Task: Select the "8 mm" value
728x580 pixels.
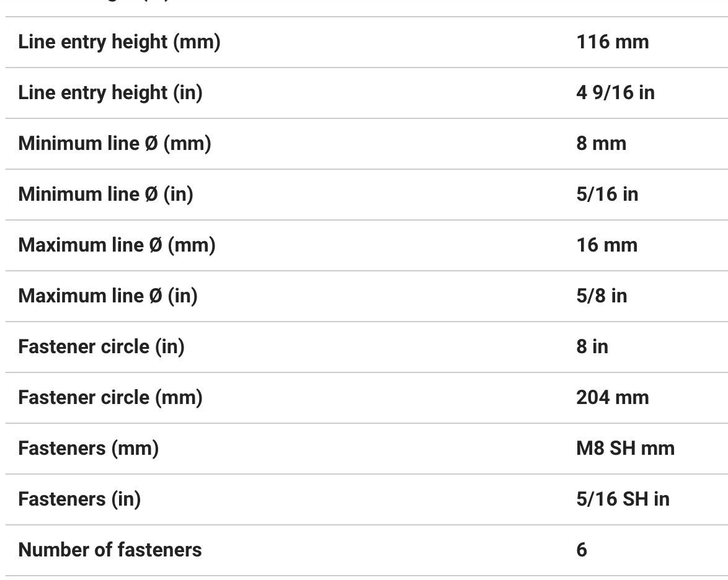Action: click(601, 144)
